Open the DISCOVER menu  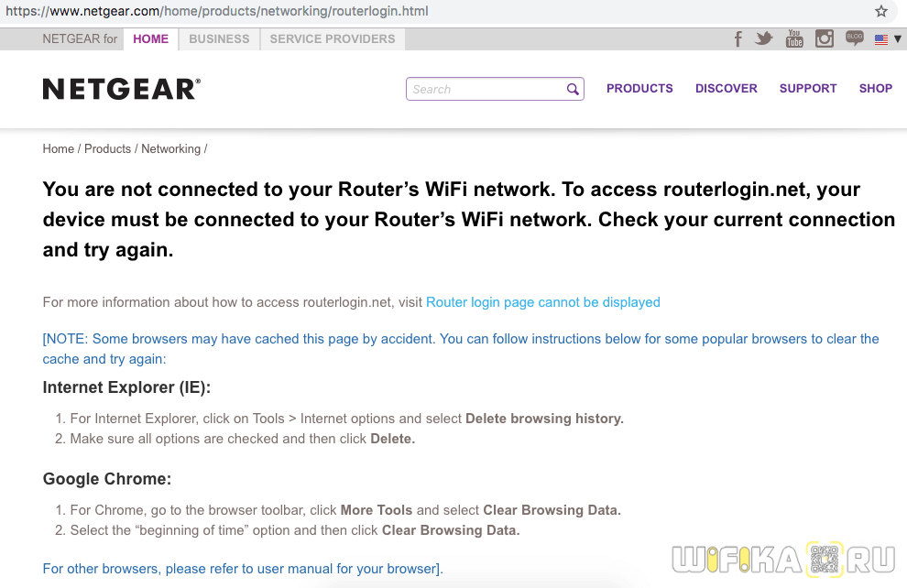pyautogui.click(x=726, y=89)
